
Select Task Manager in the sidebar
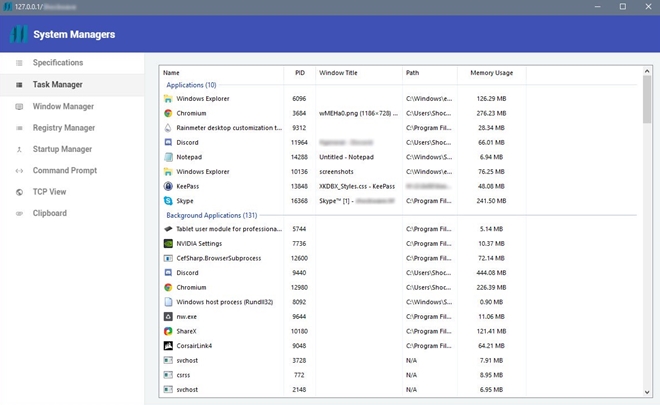click(x=72, y=85)
